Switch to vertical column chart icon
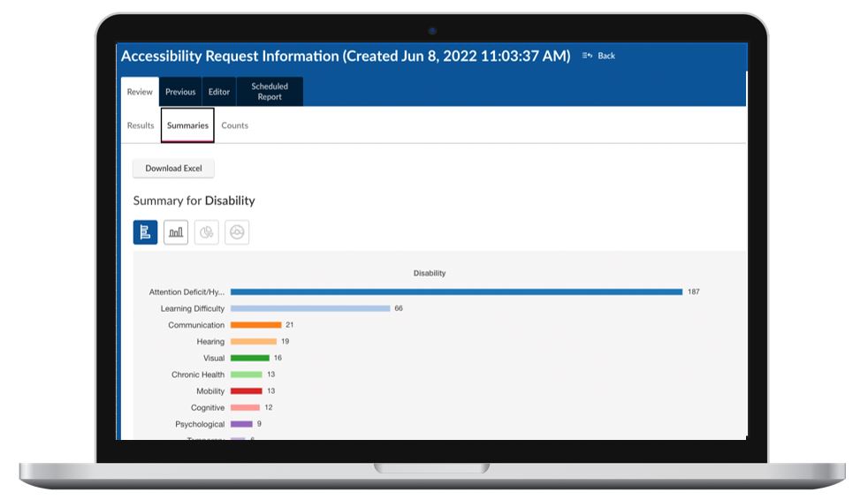Viewport: 868px width, 500px height. [x=176, y=232]
